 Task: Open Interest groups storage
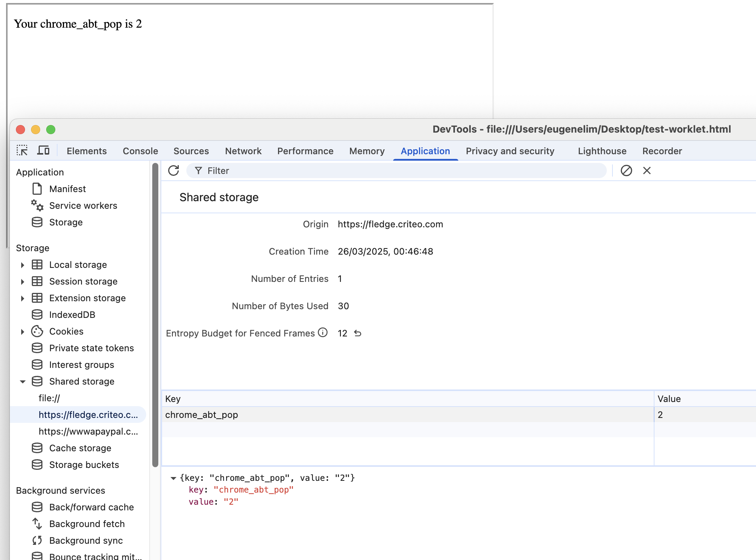[81, 364]
